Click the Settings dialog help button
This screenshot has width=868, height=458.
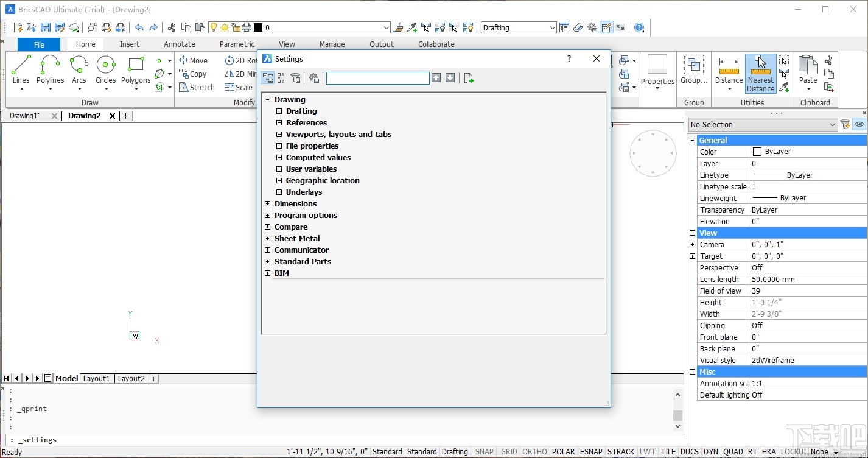[x=569, y=58]
